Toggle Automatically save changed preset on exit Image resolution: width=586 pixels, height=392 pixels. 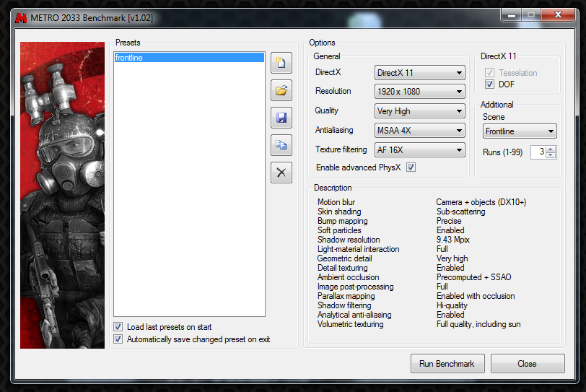click(118, 339)
